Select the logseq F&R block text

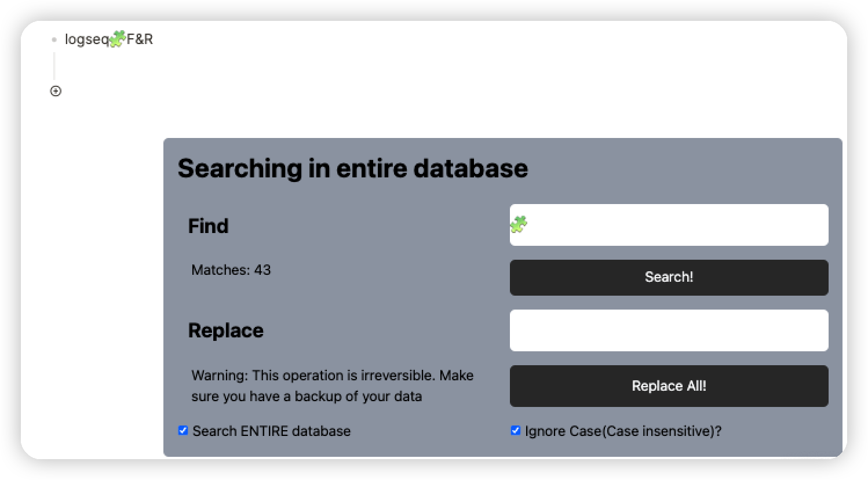[x=110, y=39]
